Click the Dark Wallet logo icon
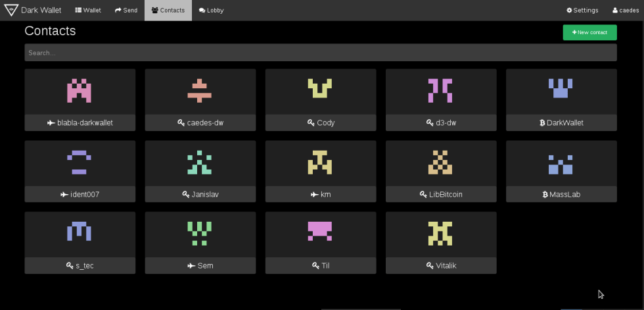This screenshot has width=644, height=310. (12, 10)
